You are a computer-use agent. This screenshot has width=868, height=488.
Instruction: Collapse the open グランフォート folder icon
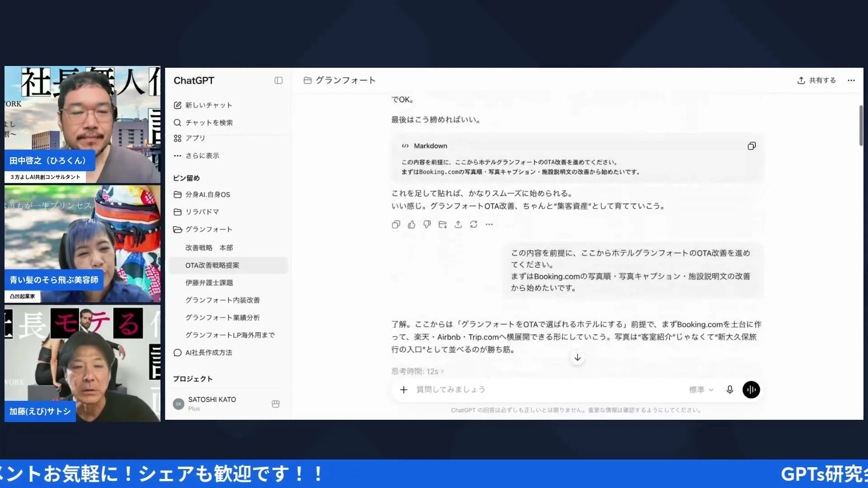pos(178,230)
